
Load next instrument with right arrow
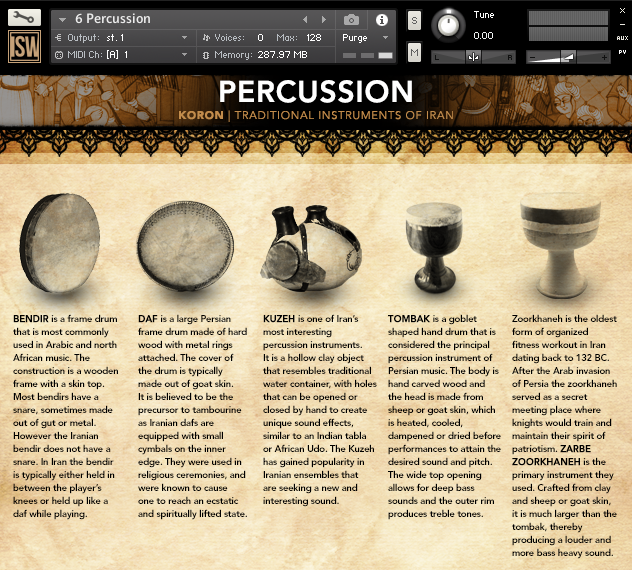324,19
